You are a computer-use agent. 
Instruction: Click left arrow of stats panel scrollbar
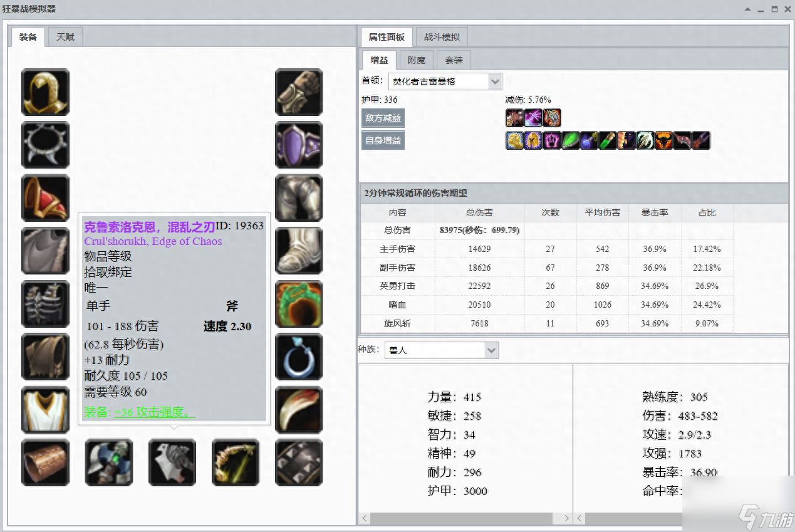coord(365,519)
